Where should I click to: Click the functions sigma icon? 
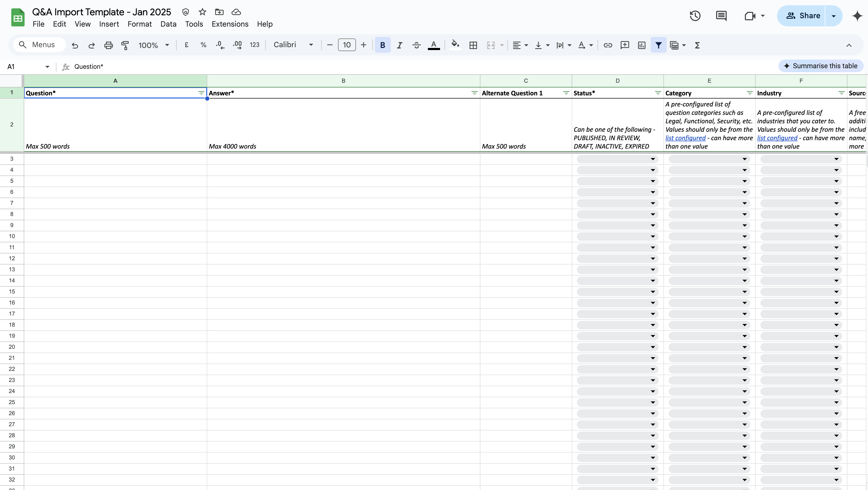[697, 45]
